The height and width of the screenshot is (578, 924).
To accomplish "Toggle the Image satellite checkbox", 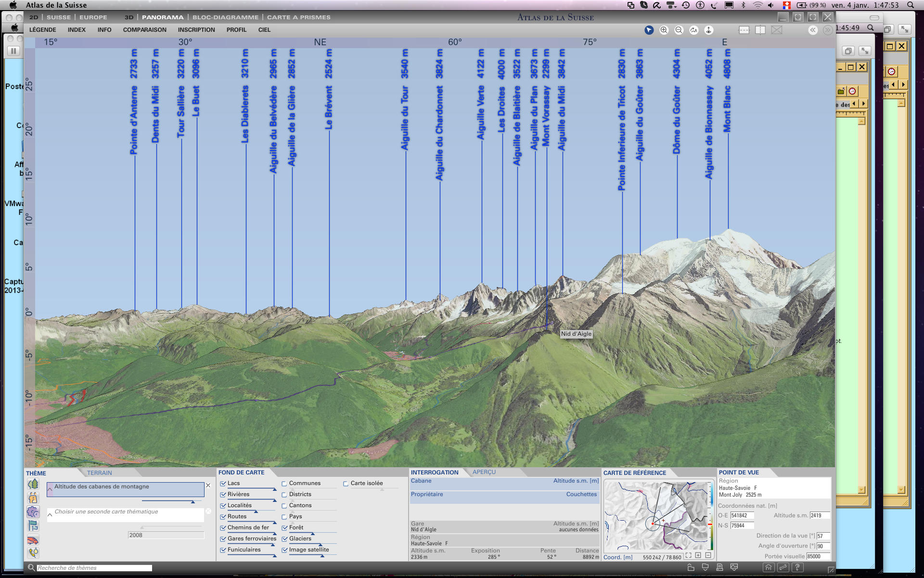I will coord(284,550).
